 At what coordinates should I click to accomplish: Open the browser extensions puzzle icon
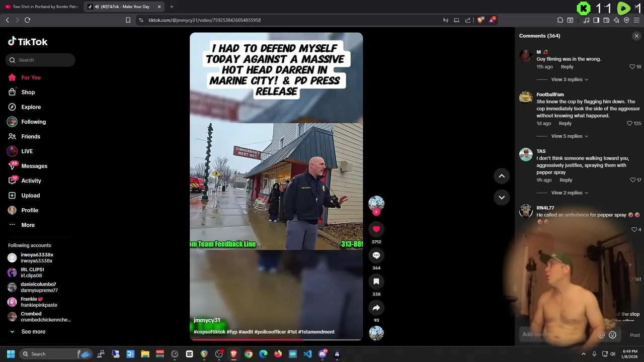[x=560, y=20]
